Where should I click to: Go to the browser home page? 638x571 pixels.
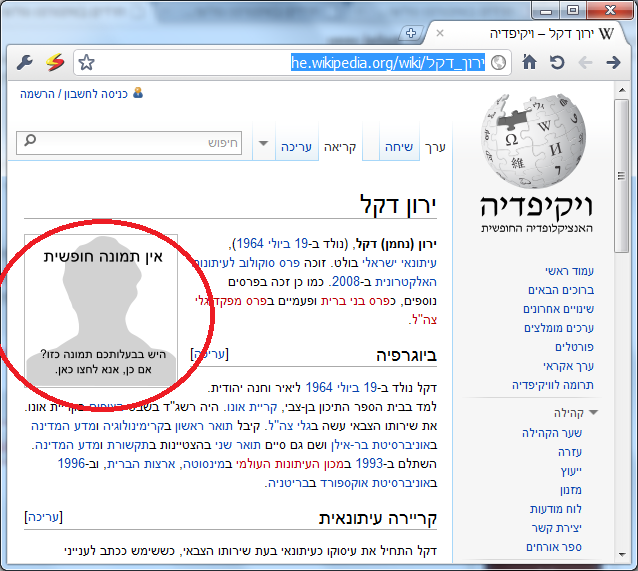(x=529, y=62)
